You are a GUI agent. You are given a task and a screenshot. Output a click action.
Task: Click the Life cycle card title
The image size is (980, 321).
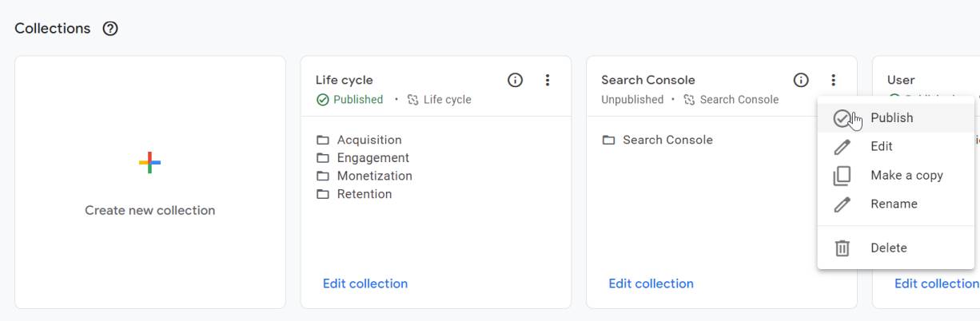[345, 80]
